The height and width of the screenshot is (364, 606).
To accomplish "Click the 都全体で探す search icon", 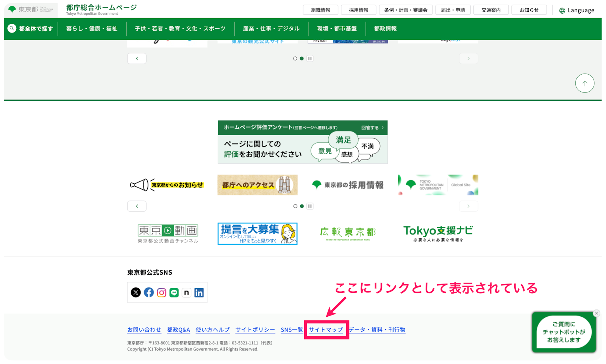I will click(x=12, y=28).
